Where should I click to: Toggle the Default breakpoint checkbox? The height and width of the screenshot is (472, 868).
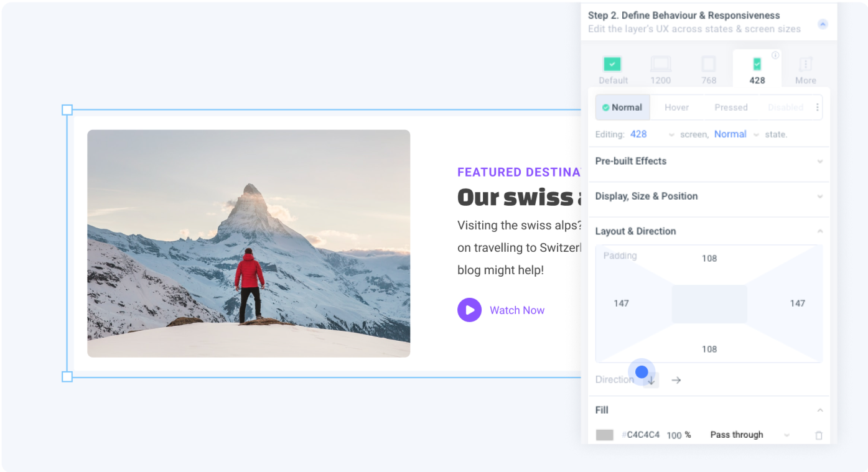coord(612,64)
